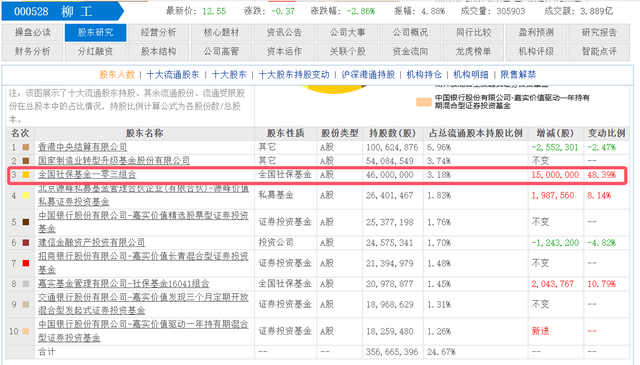Click 增减(股) column header
The height and width of the screenshot is (365, 640).
(x=555, y=133)
